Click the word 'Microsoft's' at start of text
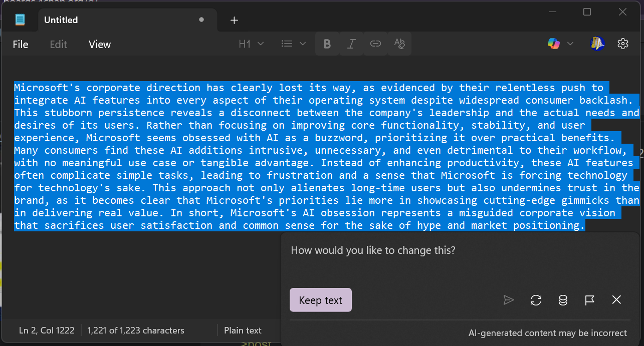The image size is (644, 346). [x=47, y=88]
